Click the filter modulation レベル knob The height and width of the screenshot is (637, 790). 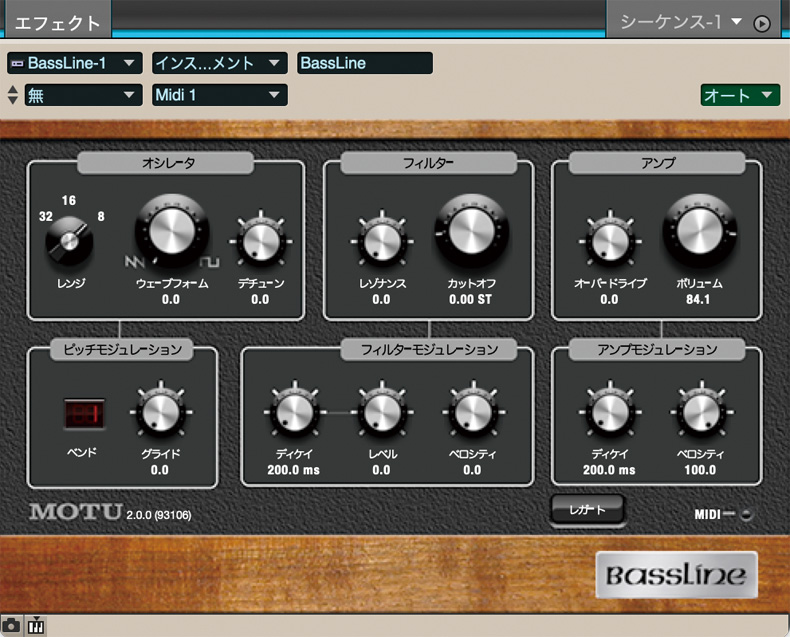pos(382,412)
